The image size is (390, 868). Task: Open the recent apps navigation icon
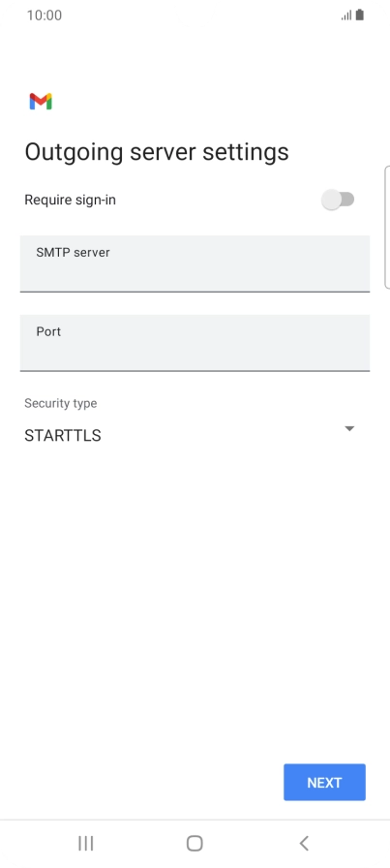[86, 843]
